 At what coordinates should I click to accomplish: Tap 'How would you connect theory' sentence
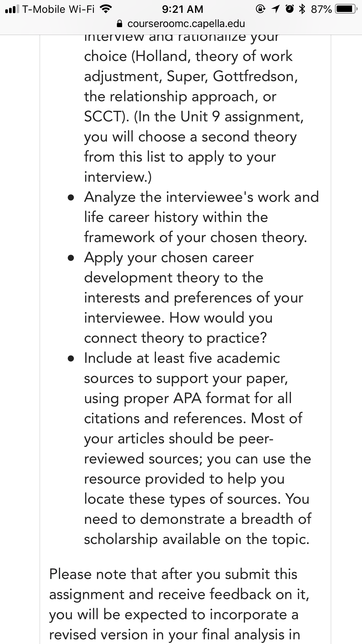[x=178, y=328]
